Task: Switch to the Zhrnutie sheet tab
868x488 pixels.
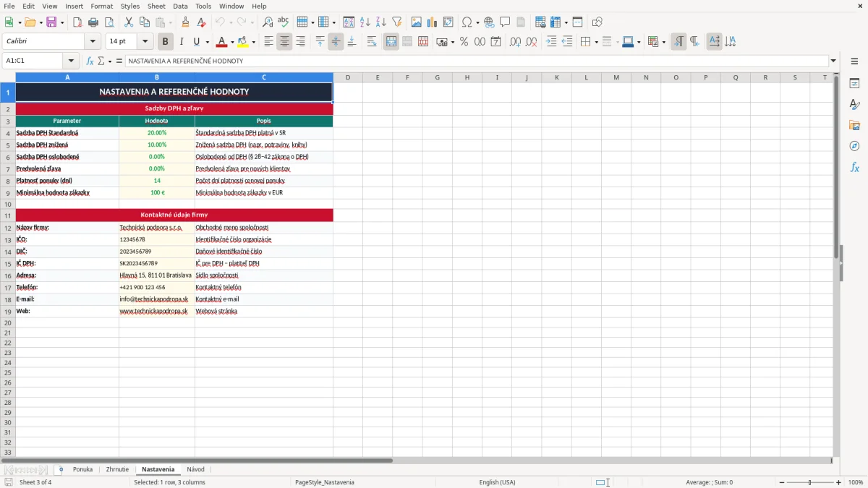Action: [117, 469]
